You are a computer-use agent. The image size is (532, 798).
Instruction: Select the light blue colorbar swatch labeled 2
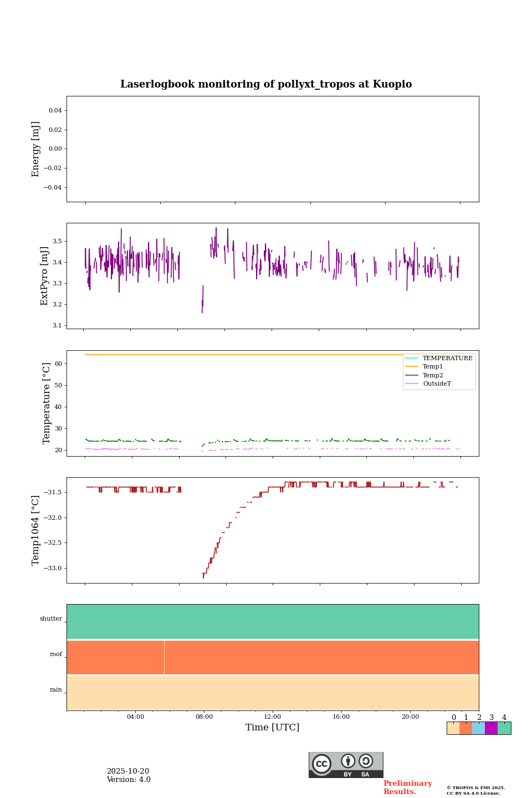[478, 728]
